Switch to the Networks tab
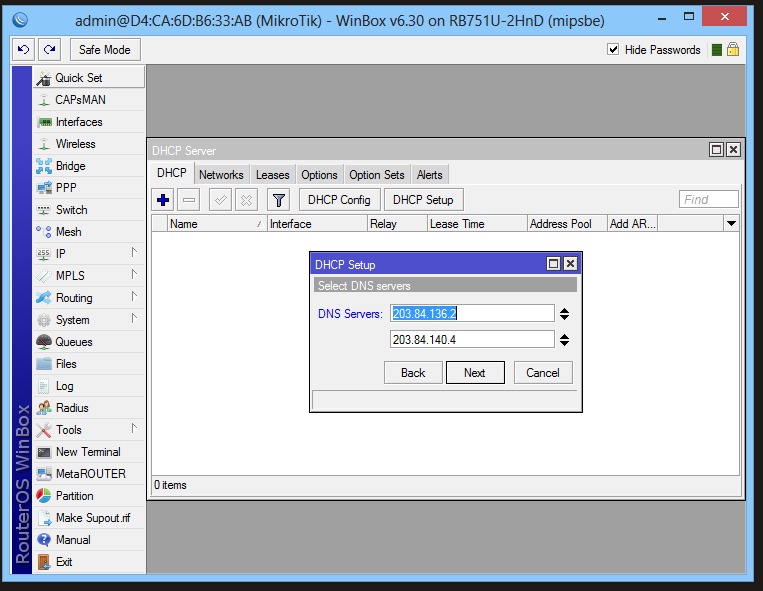 221,175
